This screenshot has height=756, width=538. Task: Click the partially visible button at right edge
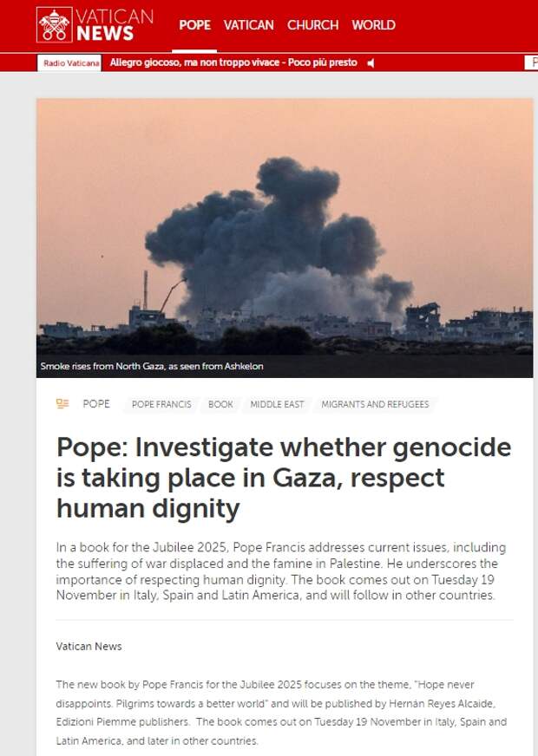tap(531, 62)
